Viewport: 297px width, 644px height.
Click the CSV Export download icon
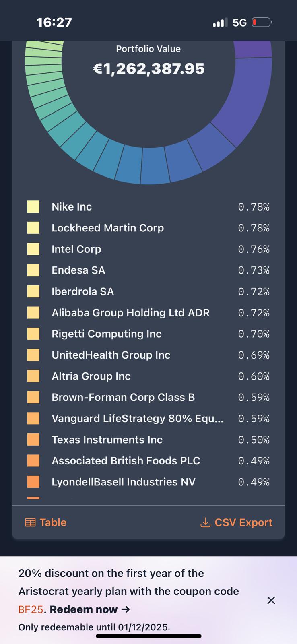click(x=205, y=522)
